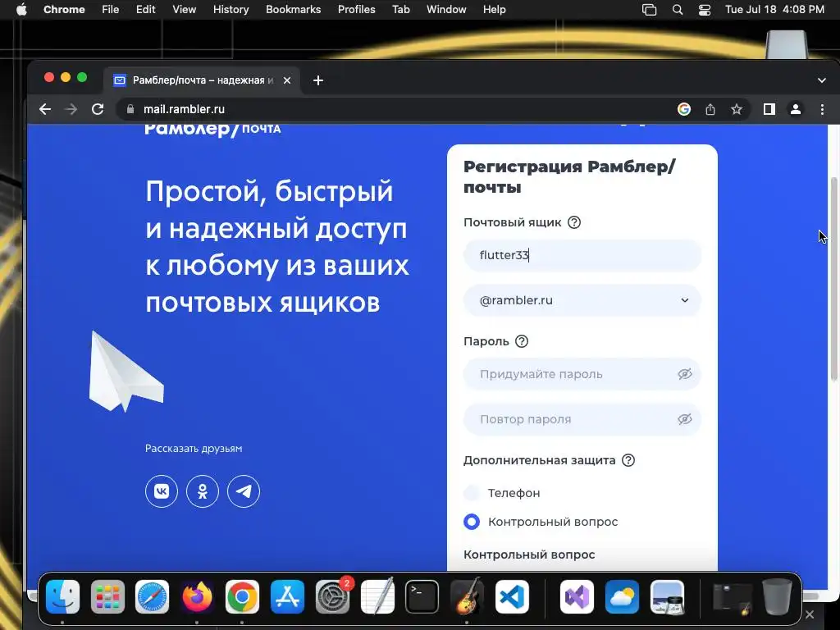840x630 pixels.
Task: Open the @rambler.ru domain dropdown
Action: 582,300
